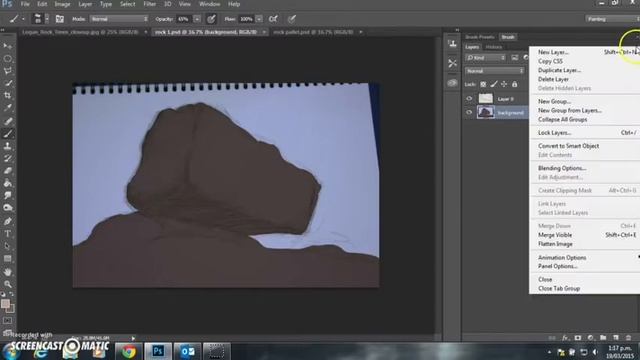This screenshot has width=640, height=360.
Task: Select the Move tool
Action: (x=7, y=46)
